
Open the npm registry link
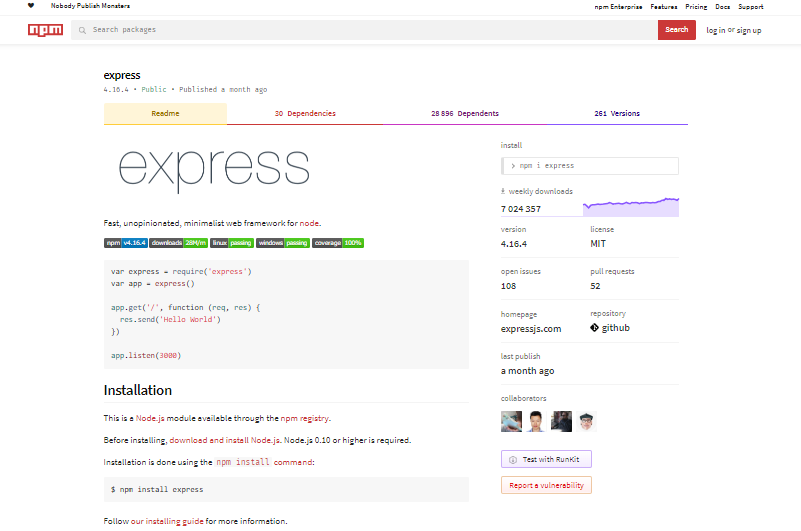pyautogui.click(x=304, y=418)
